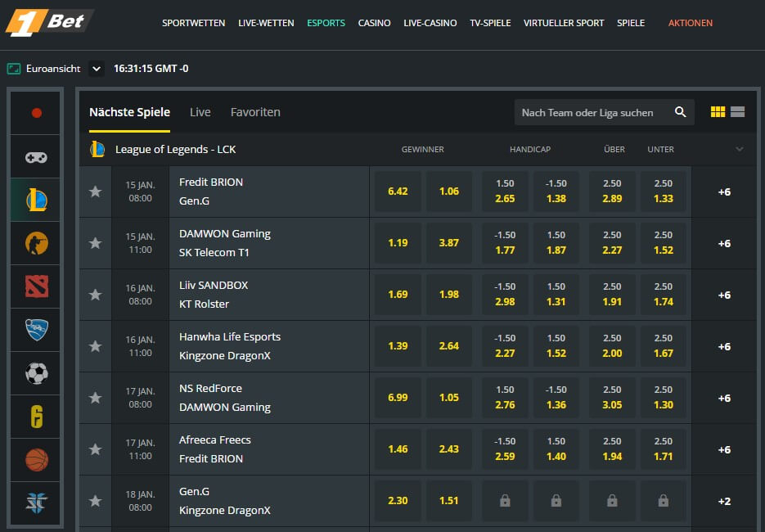This screenshot has height=532, width=765.
Task: Favorite the Fredit BRION vs Gen.G match
Action: click(x=95, y=192)
